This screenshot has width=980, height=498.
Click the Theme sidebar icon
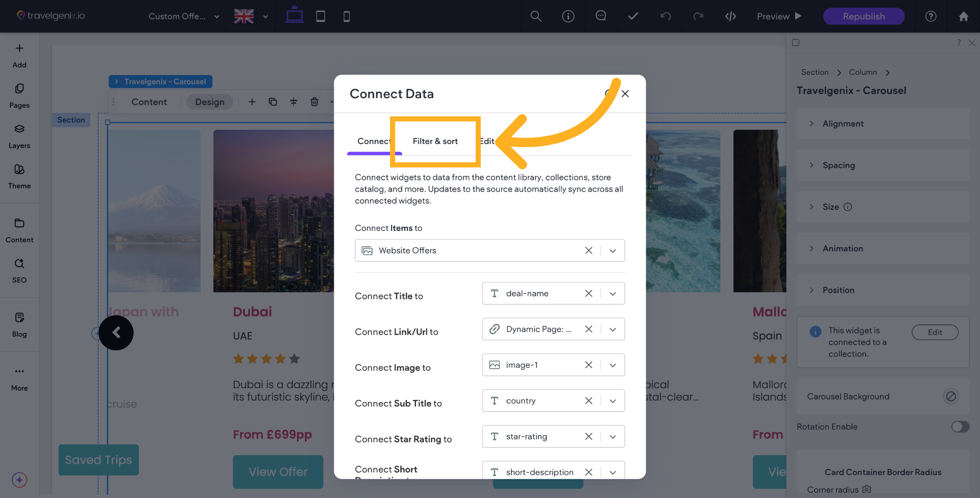click(x=19, y=176)
